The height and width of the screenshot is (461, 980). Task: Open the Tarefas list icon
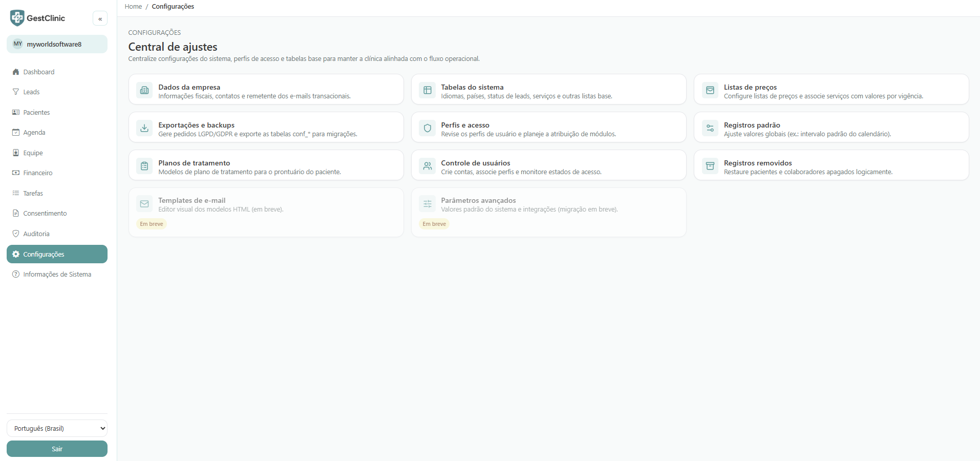click(x=16, y=193)
